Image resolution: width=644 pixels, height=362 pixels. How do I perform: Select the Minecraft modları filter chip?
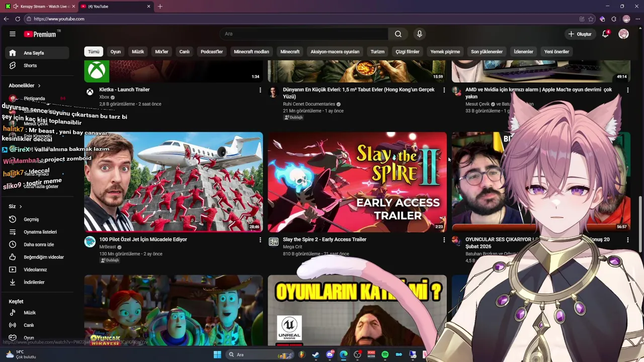(252, 52)
